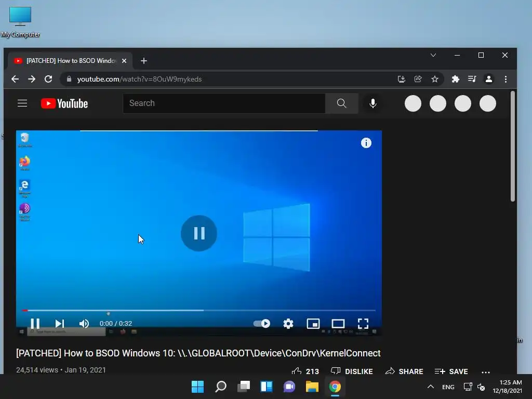Screen dimensions: 532x399
Task: Click the YouTube search magnifier button
Action: pos(342,103)
